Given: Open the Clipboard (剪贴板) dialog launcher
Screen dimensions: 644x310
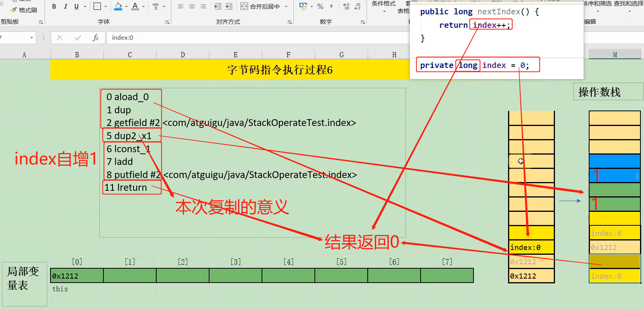Looking at the screenshot, I should (41, 22).
